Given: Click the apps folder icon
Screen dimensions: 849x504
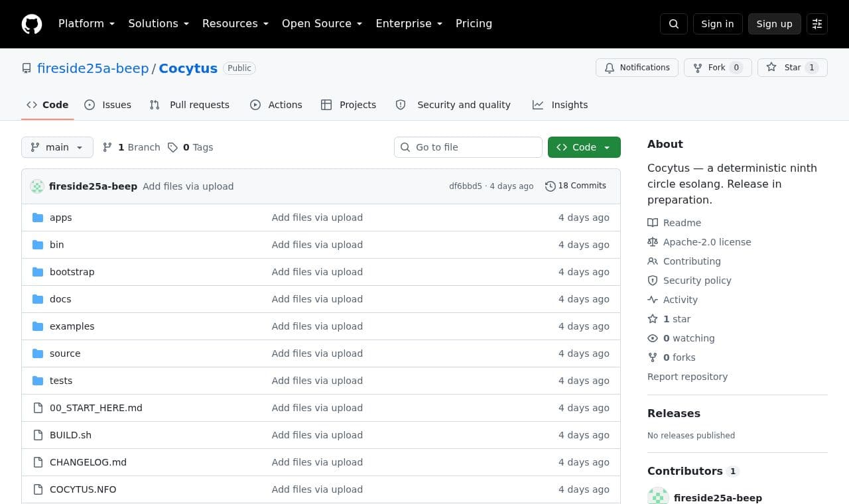Looking at the screenshot, I should pos(38,218).
